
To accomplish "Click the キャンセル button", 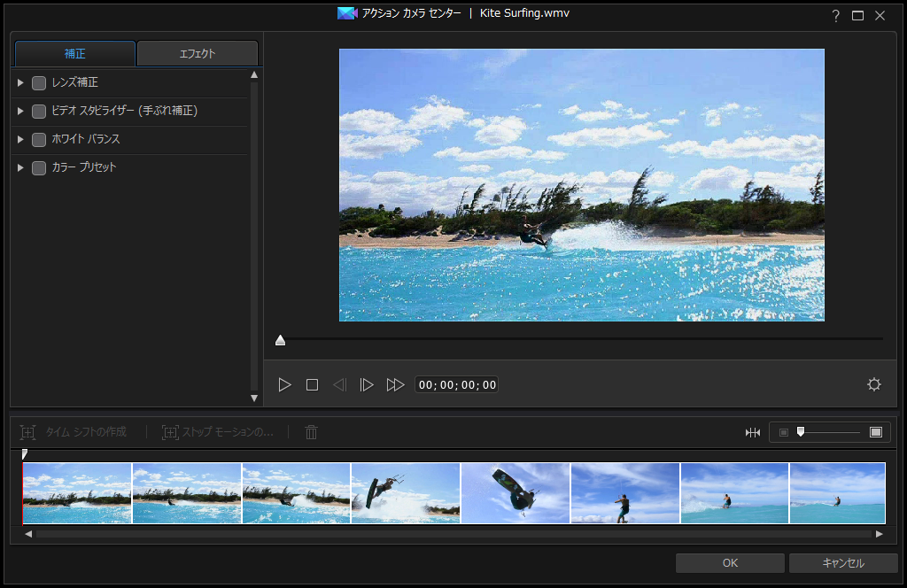I will coord(843,563).
